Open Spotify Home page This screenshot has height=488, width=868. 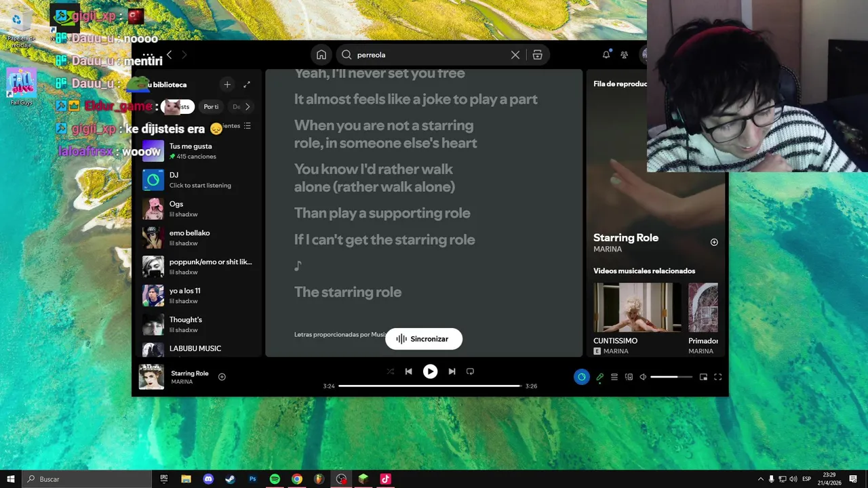point(321,55)
